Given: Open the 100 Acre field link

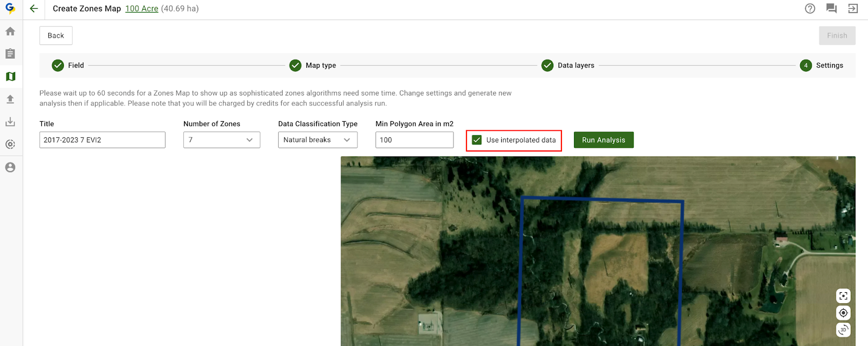Looking at the screenshot, I should [142, 9].
